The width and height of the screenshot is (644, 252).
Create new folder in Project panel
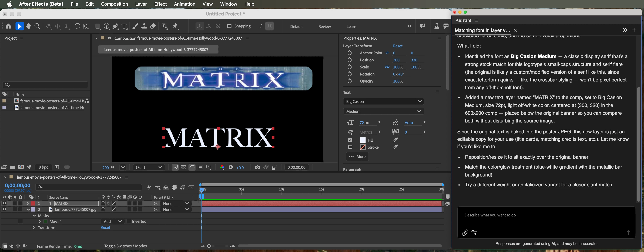pyautogui.click(x=12, y=167)
